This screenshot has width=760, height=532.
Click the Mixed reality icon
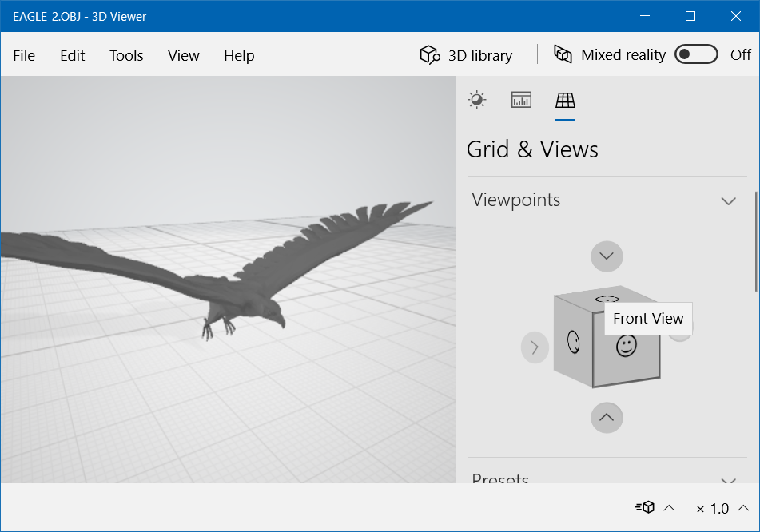tap(563, 55)
